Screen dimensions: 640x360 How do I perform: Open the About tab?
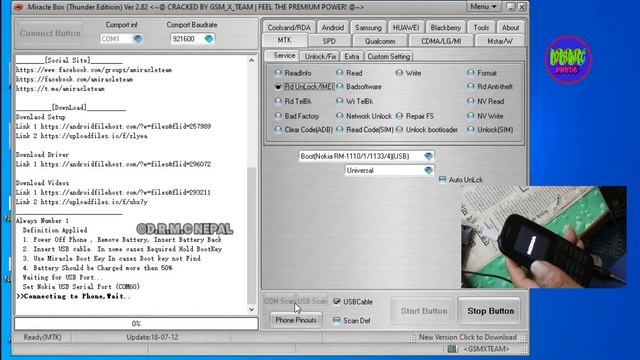510,27
